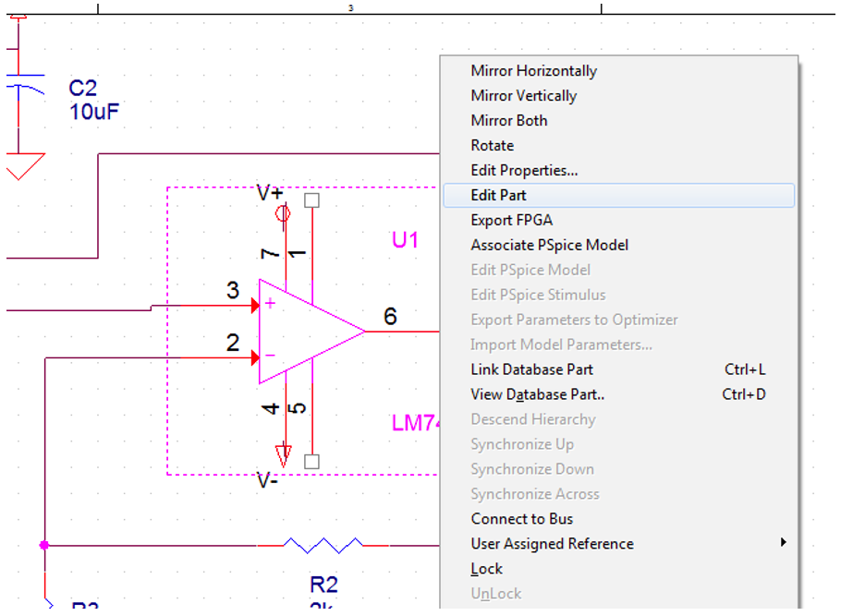Select Mirror Horizontally from context menu
Screen dimensions: 841x616
[x=533, y=71]
